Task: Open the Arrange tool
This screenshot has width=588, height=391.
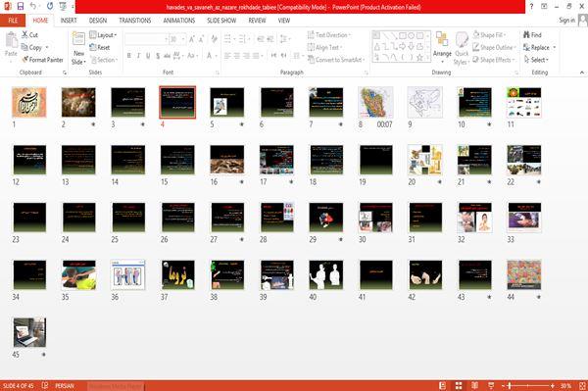Action: tap(442, 48)
